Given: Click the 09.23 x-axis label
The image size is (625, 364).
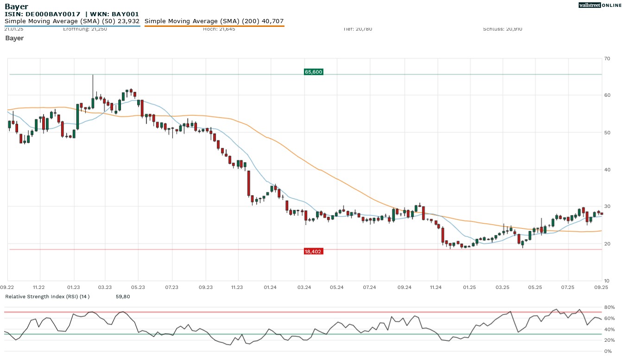Looking at the screenshot, I should [x=205, y=287].
